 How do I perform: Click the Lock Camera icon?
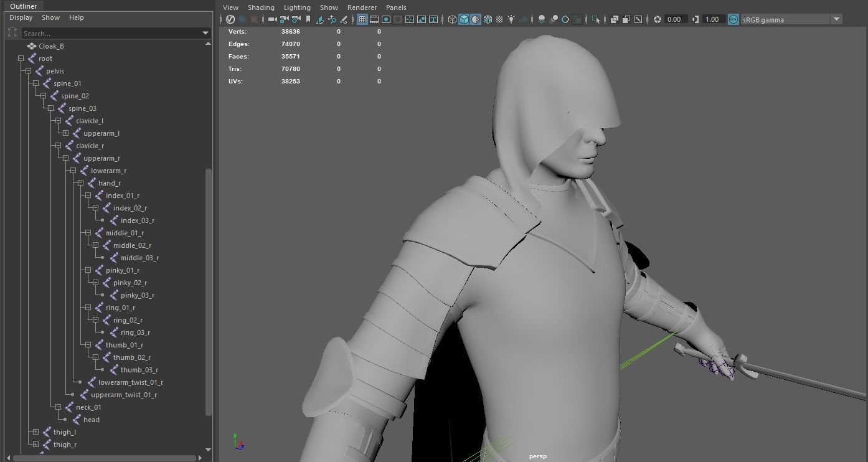(283, 19)
